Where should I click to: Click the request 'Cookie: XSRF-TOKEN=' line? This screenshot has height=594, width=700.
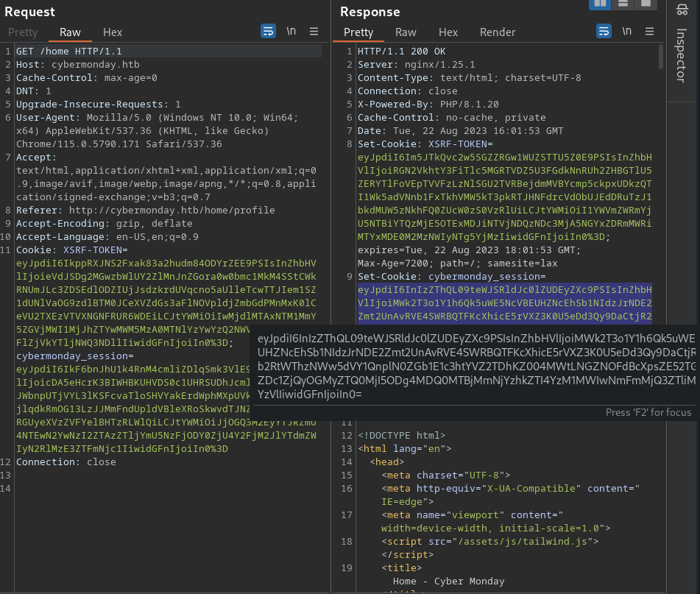[x=72, y=250]
